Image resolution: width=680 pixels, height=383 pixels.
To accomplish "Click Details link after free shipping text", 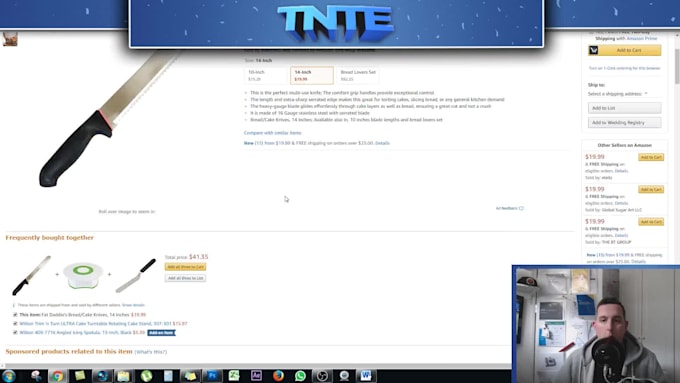I will coord(382,143).
